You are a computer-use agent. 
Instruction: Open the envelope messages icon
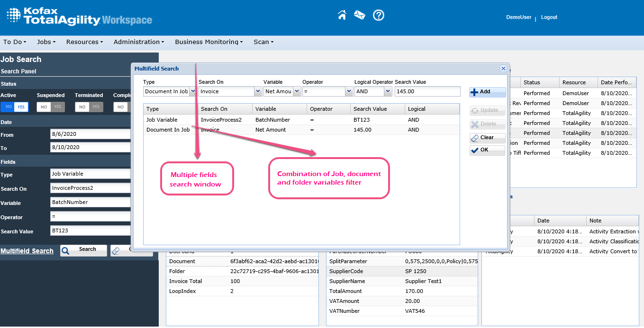359,15
